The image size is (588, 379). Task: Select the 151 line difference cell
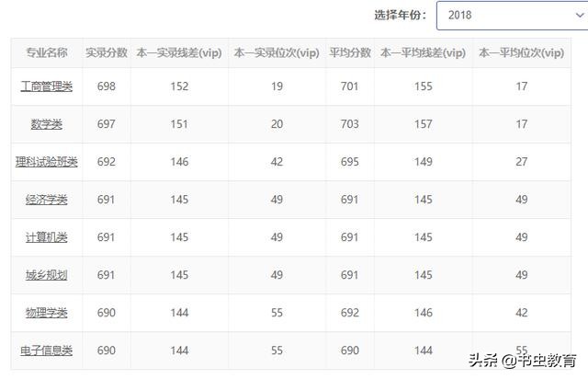[x=179, y=124]
